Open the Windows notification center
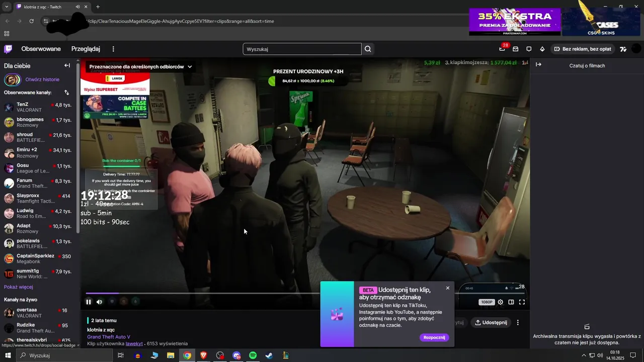This screenshot has height=362, width=644. click(x=633, y=355)
